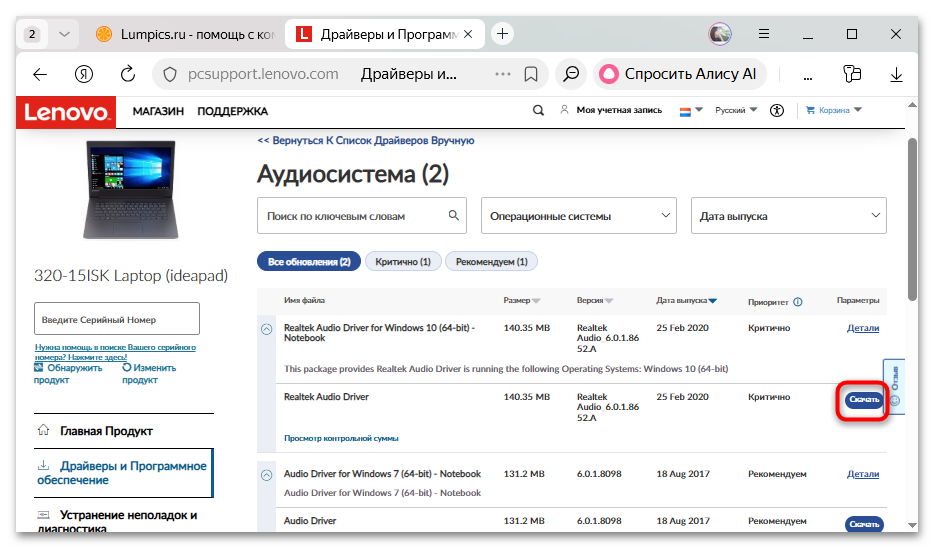Click the accessibility icon in header
The image size is (934, 548).
click(x=777, y=110)
